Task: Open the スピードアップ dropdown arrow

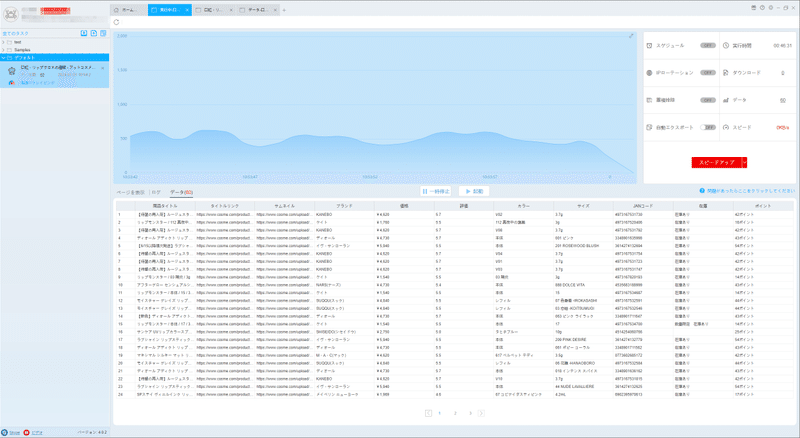Action: coord(744,162)
